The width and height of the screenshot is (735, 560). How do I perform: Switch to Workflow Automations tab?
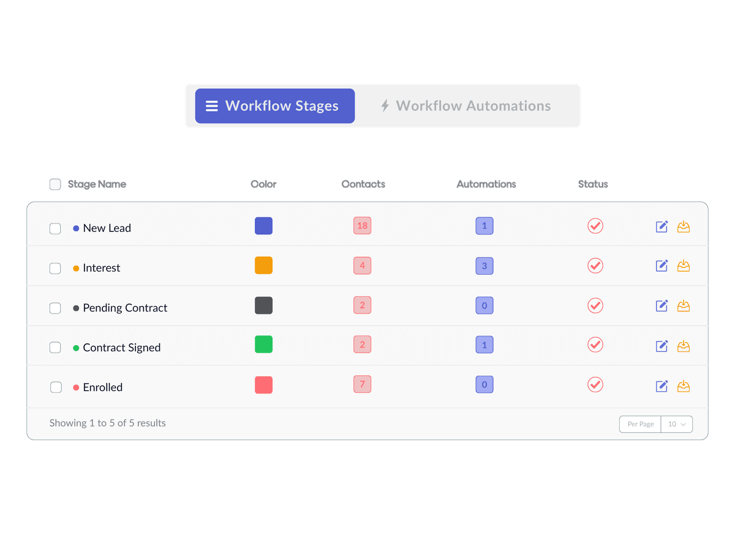[x=466, y=106]
